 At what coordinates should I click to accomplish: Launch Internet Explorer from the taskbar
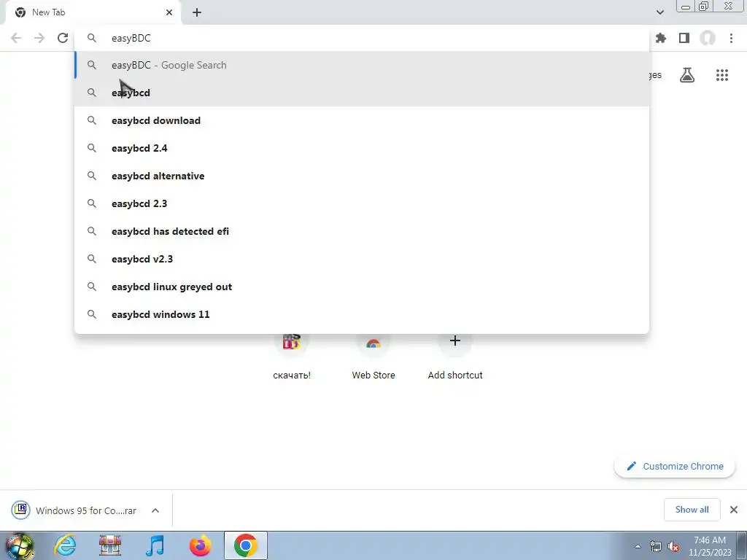pos(65,545)
